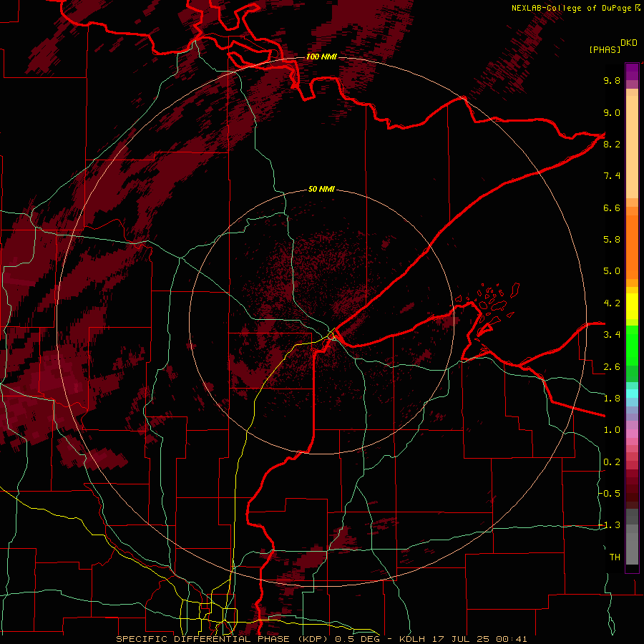Viewport: 644px width, 644px height.
Task: Click the 1.8 value on the color scale
Action: (x=612, y=399)
